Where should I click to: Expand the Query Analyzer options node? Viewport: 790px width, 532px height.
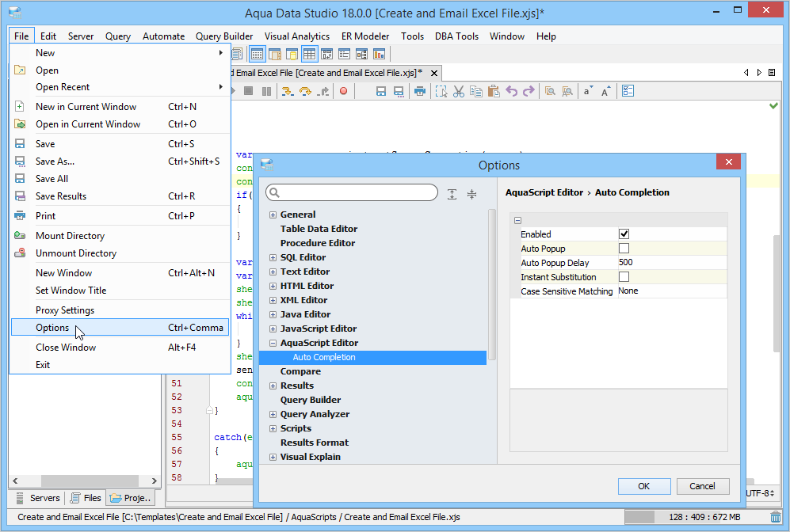coord(273,415)
